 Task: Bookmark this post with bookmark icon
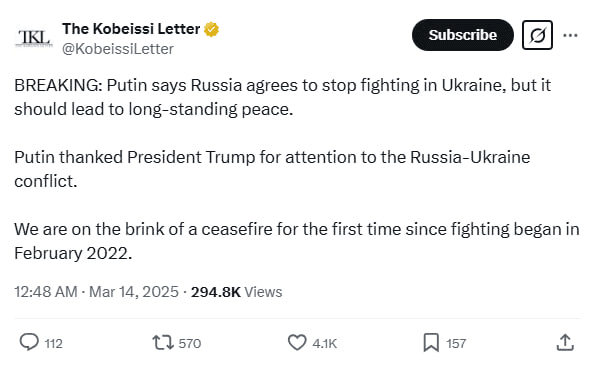(x=431, y=342)
